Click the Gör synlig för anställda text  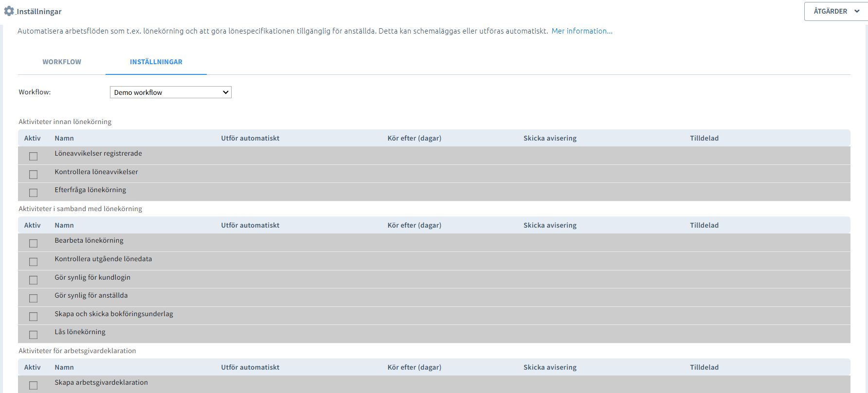(x=91, y=296)
